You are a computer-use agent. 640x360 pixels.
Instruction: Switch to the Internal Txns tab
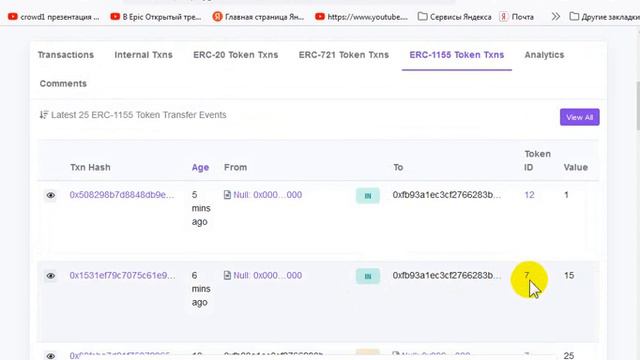pos(143,55)
